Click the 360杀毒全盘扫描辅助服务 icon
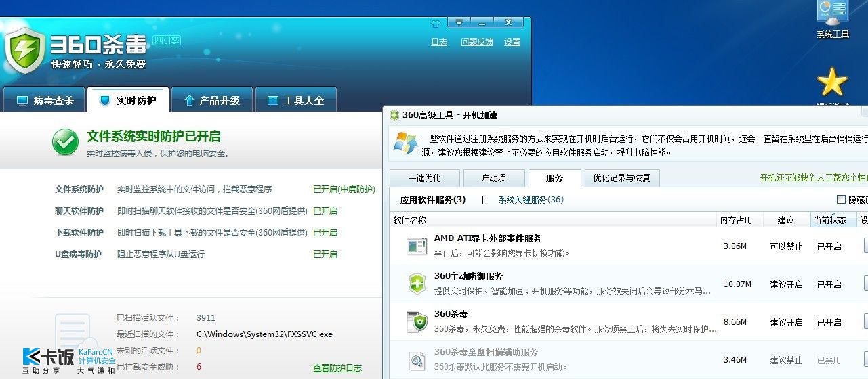868x379 pixels. [x=417, y=359]
